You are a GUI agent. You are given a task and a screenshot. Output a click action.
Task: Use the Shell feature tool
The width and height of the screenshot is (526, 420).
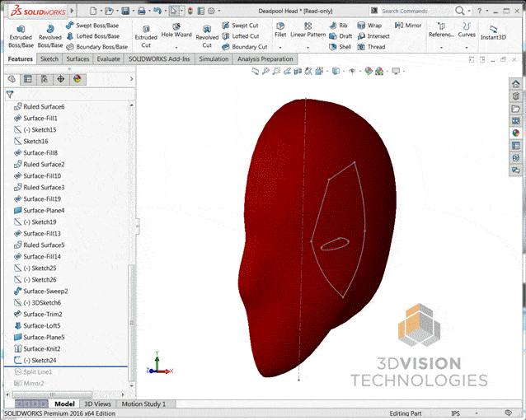[340, 47]
